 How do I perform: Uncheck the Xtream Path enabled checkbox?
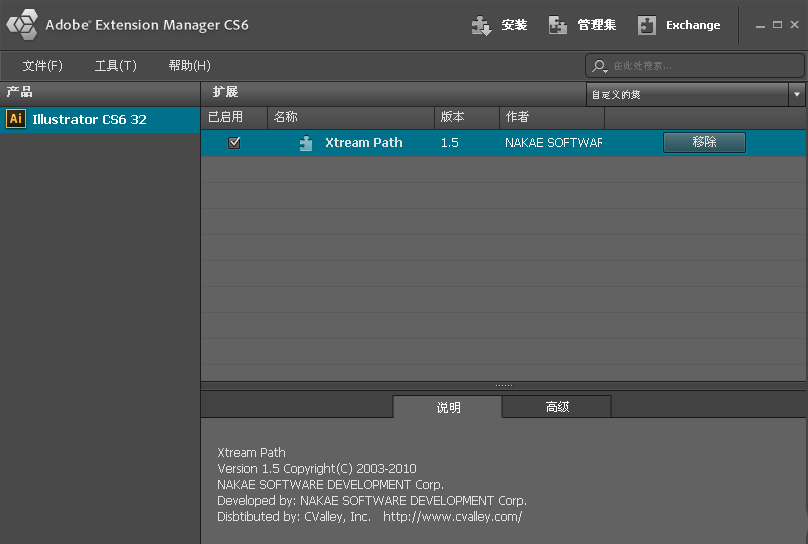(x=234, y=143)
